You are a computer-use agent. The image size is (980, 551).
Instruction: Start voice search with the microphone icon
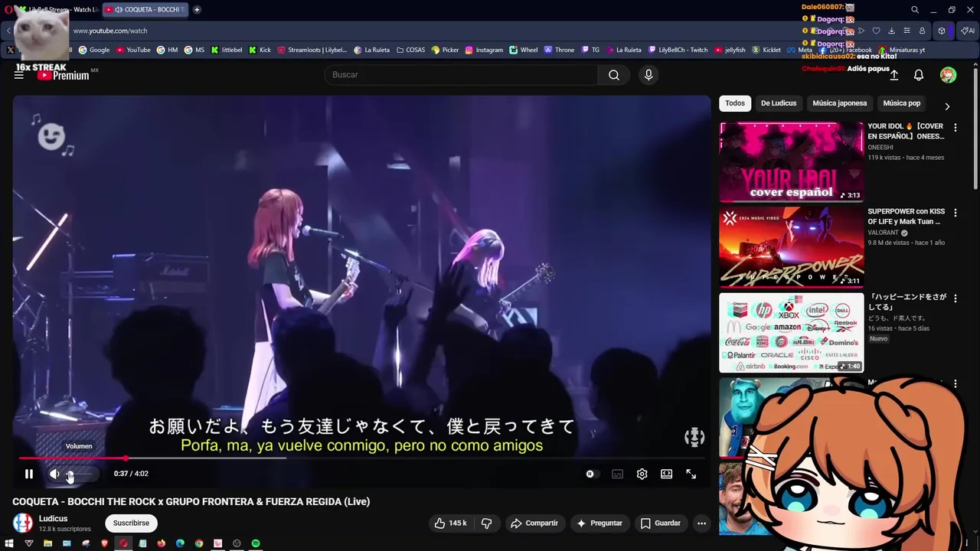pos(648,75)
